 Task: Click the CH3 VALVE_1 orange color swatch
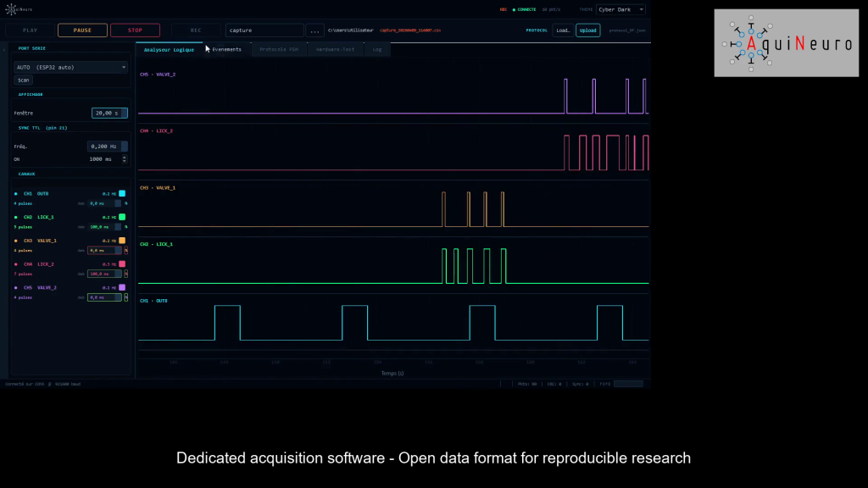[122, 241]
